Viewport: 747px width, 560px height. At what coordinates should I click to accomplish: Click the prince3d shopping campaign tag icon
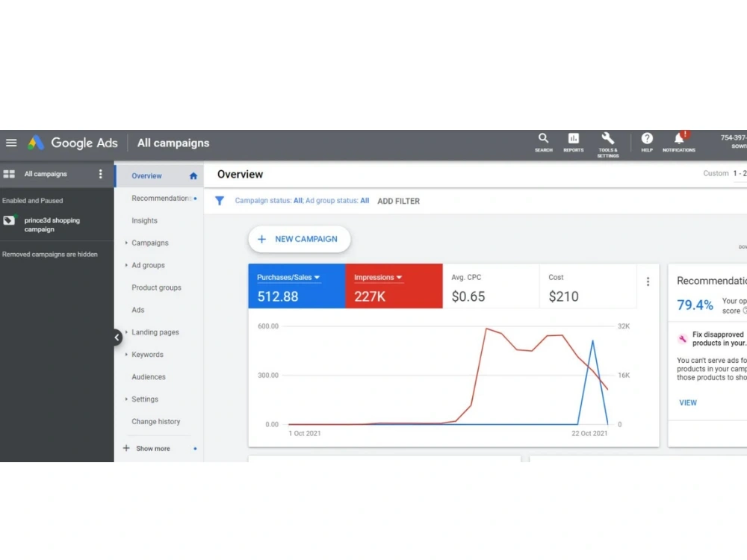9,220
